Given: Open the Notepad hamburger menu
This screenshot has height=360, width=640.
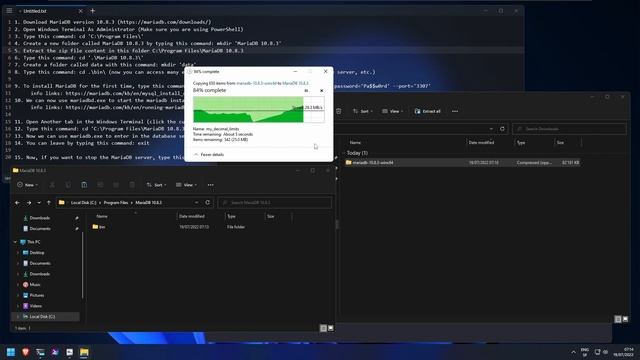Looking at the screenshot, I should [x=9, y=11].
